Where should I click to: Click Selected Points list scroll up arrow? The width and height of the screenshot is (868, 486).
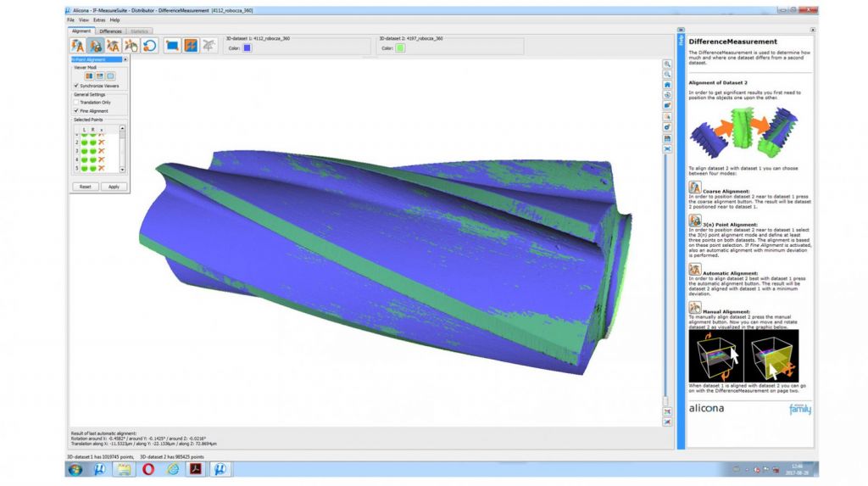[122, 129]
